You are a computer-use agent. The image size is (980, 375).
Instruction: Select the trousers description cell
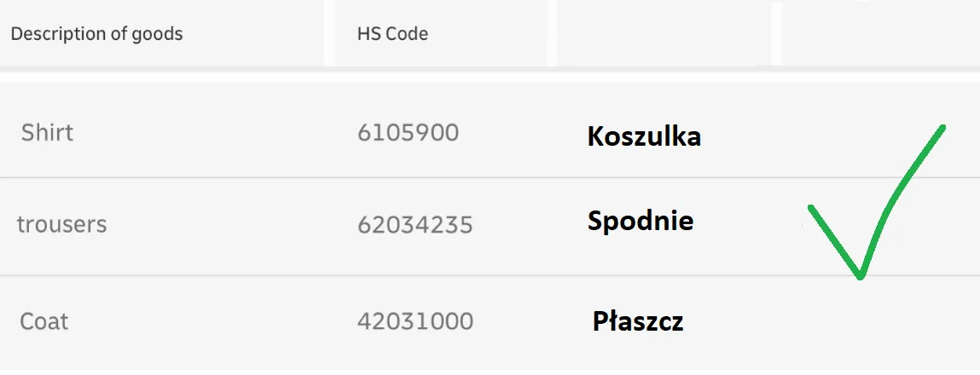tap(62, 225)
